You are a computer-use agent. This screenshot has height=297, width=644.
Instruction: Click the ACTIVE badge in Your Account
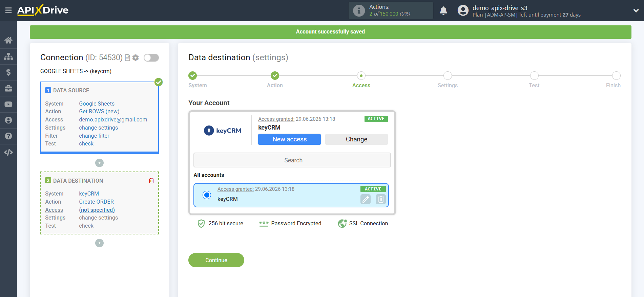(x=376, y=119)
